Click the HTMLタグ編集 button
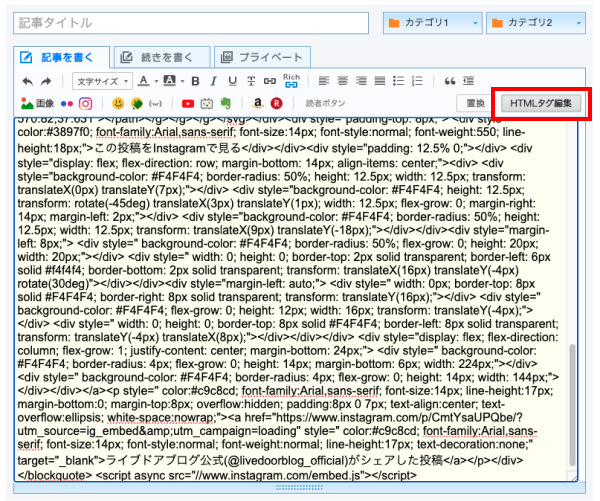 coord(541,103)
